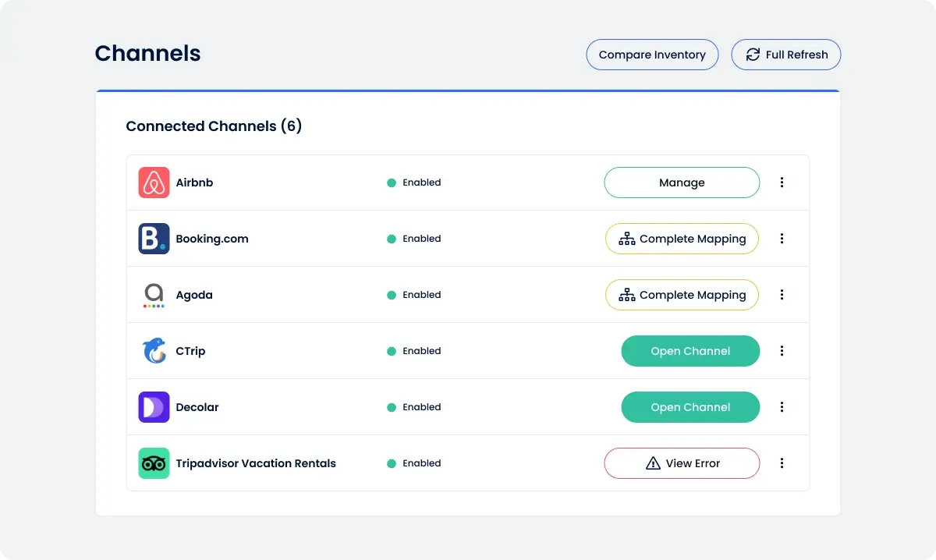
Task: Open Tripadvisor Vacation Rentals kebab menu
Action: pos(782,463)
